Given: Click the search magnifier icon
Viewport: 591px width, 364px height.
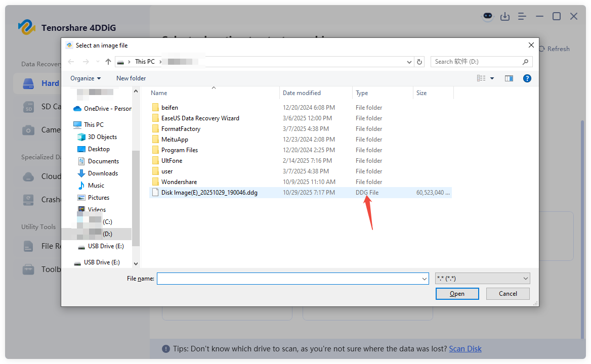Looking at the screenshot, I should 525,62.
